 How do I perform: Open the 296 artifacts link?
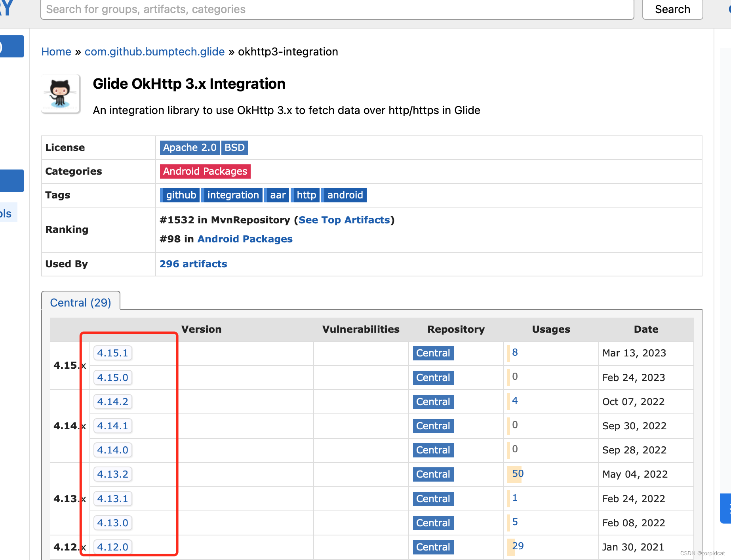pyautogui.click(x=193, y=264)
